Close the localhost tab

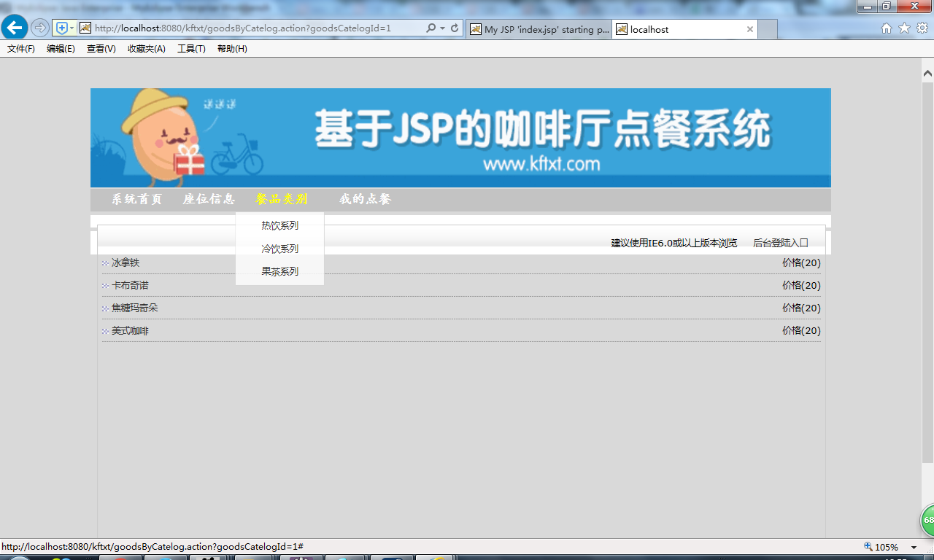750,29
